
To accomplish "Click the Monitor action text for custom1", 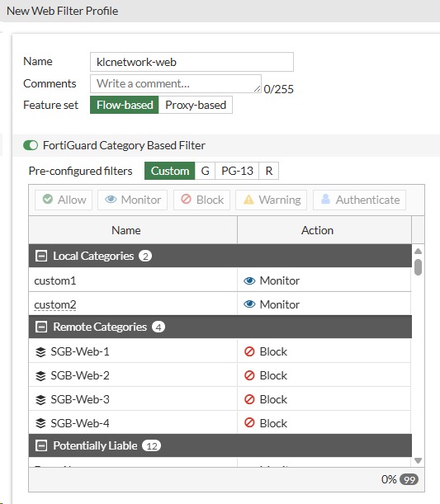I will tap(280, 280).
